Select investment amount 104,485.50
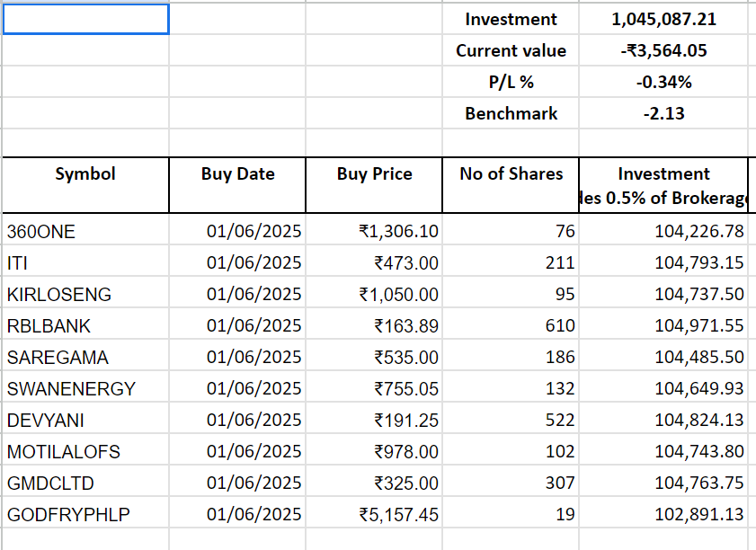This screenshot has width=756, height=550. pyautogui.click(x=663, y=357)
